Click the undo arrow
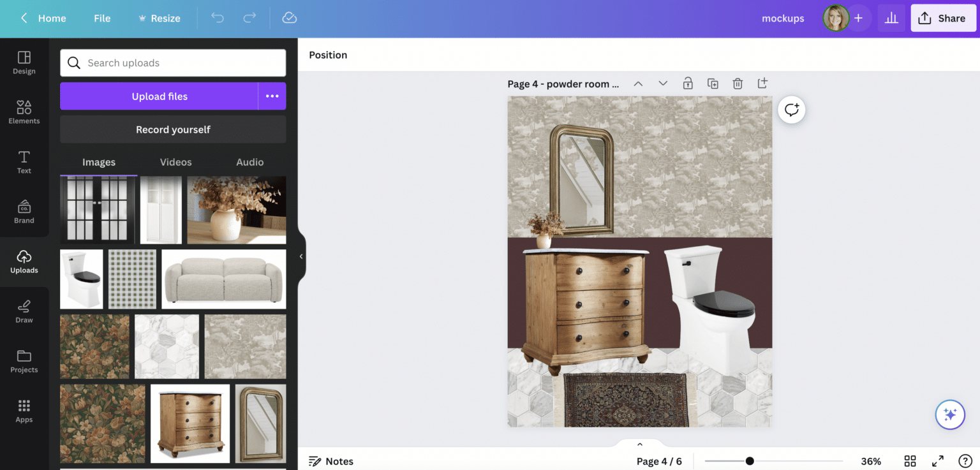Viewport: 980px width, 470px height. click(218, 18)
